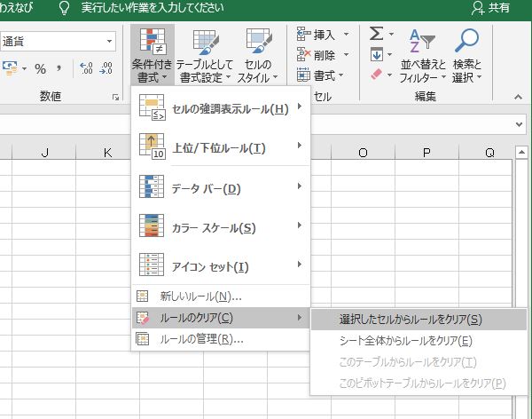Screen dimensions: 532x419
Task: Expand the Insert (挿入) dropdown arrow
Action: 346,34
